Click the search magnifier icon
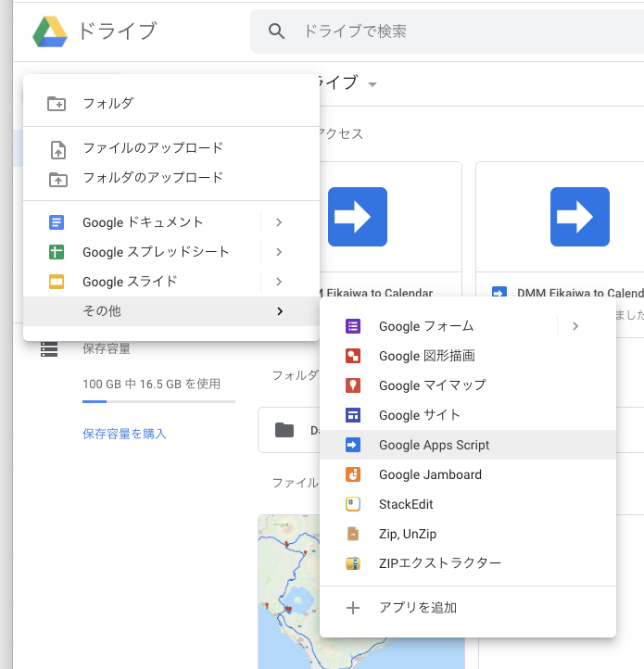Screen dimensions: 644x669 click(276, 32)
